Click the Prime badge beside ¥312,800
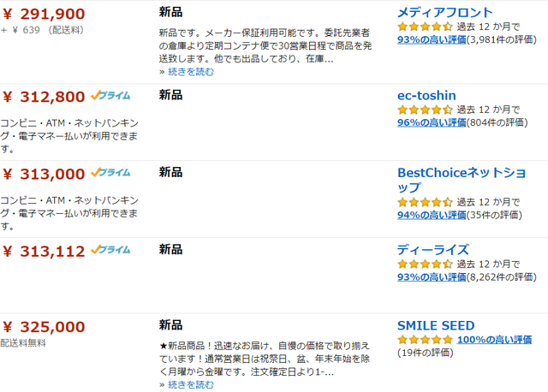 click(110, 95)
